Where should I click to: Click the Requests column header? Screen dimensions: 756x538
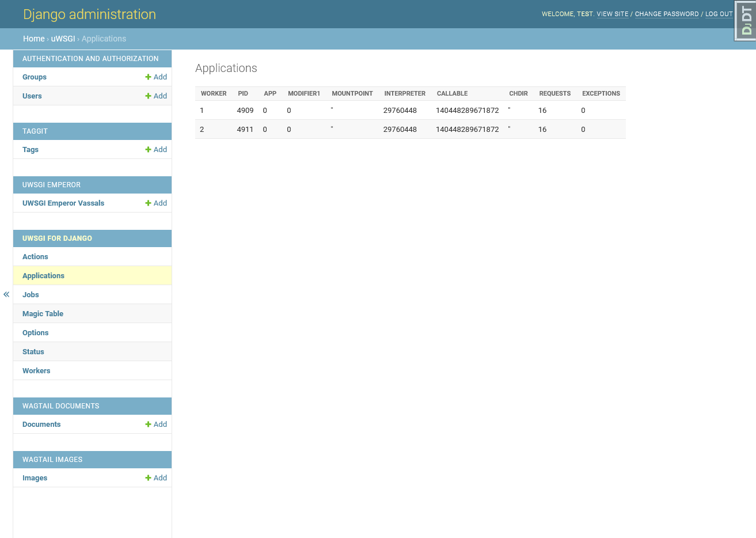(x=554, y=93)
